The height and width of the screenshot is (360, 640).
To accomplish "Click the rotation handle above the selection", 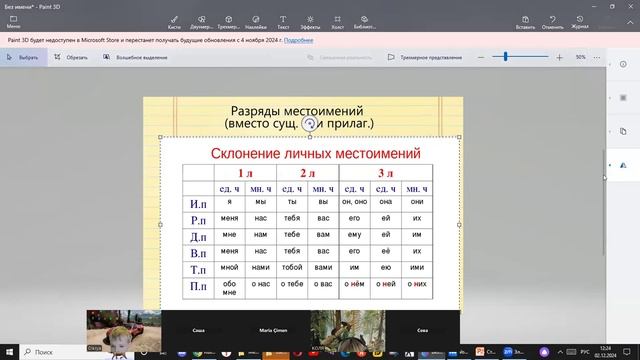I will [x=310, y=123].
